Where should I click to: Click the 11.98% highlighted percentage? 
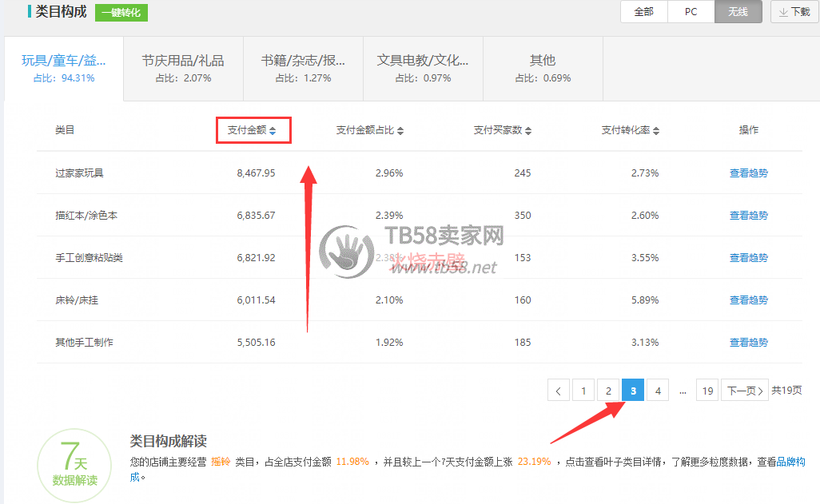tap(352, 462)
